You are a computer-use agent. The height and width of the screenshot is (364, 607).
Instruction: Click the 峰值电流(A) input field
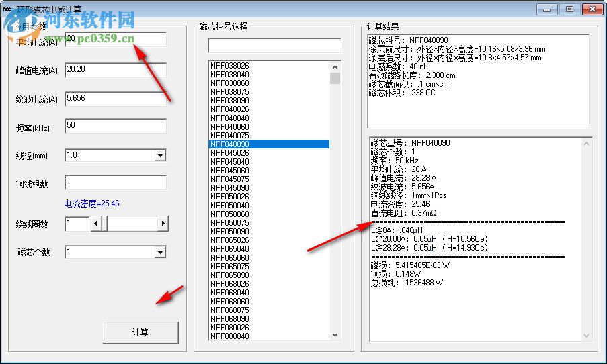116,70
